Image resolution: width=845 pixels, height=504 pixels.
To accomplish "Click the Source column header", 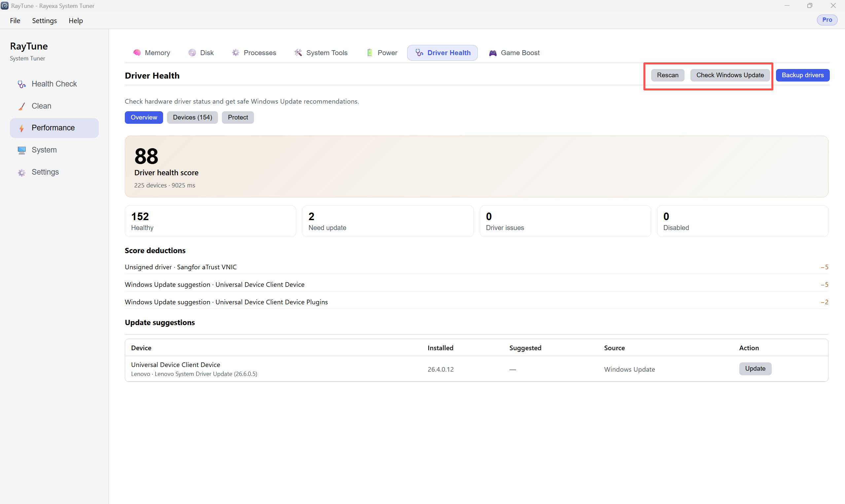I will (x=614, y=348).
